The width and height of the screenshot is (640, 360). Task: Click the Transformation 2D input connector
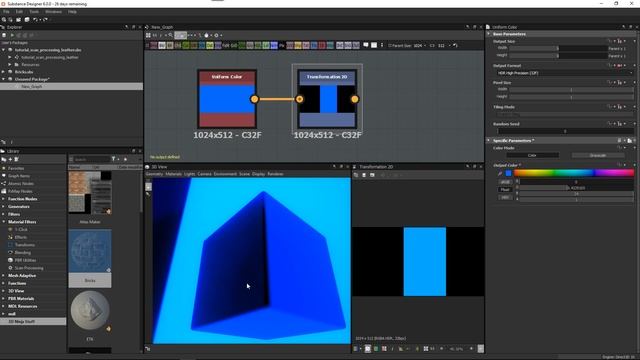300,99
